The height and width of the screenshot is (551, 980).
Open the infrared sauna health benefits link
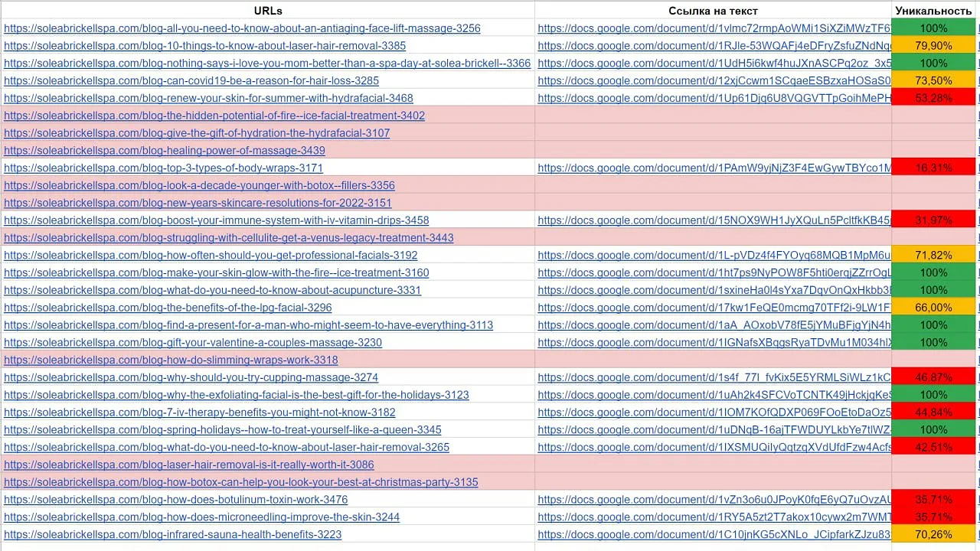point(172,534)
